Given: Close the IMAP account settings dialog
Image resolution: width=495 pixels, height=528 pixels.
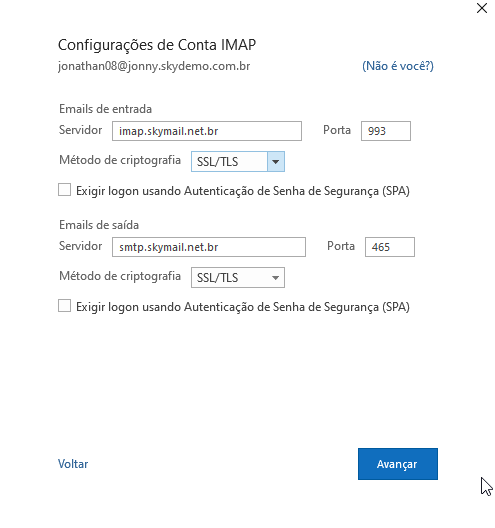Looking at the screenshot, I should point(482,8).
